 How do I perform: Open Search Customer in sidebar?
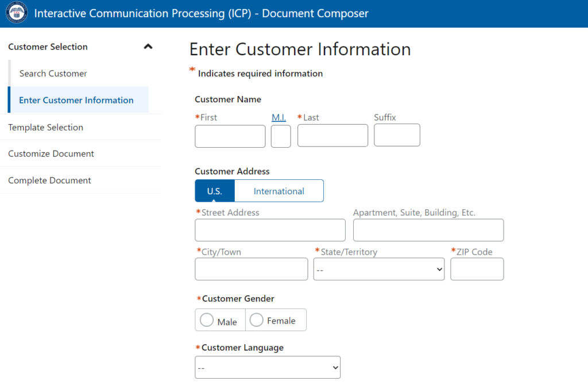pyautogui.click(x=53, y=74)
